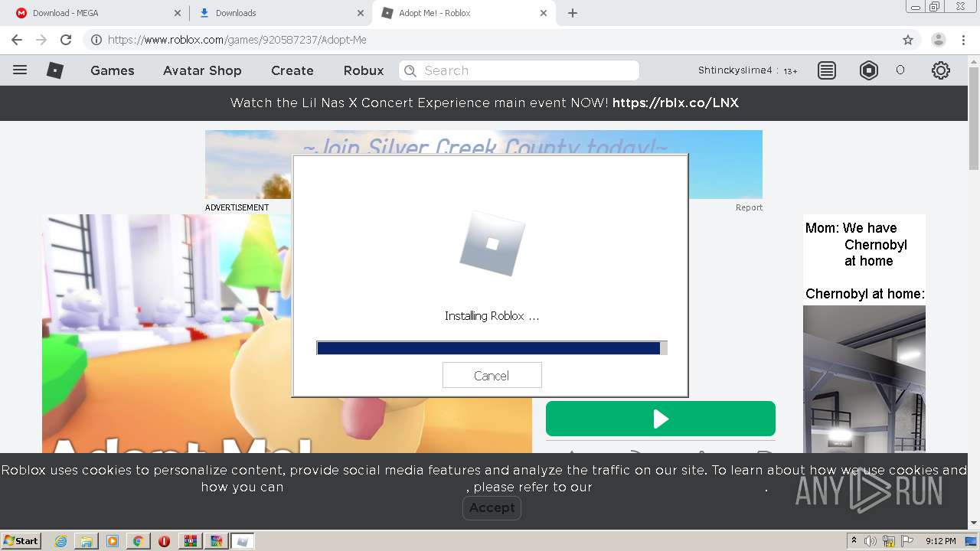Report the advertisement
Viewport: 980px width, 551px height.
tap(749, 207)
